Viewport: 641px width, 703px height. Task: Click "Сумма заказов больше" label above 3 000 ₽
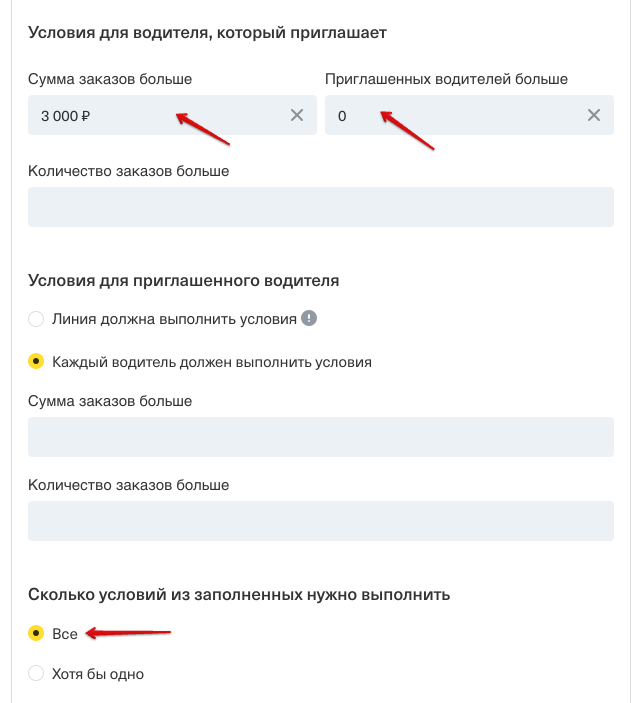point(110,79)
